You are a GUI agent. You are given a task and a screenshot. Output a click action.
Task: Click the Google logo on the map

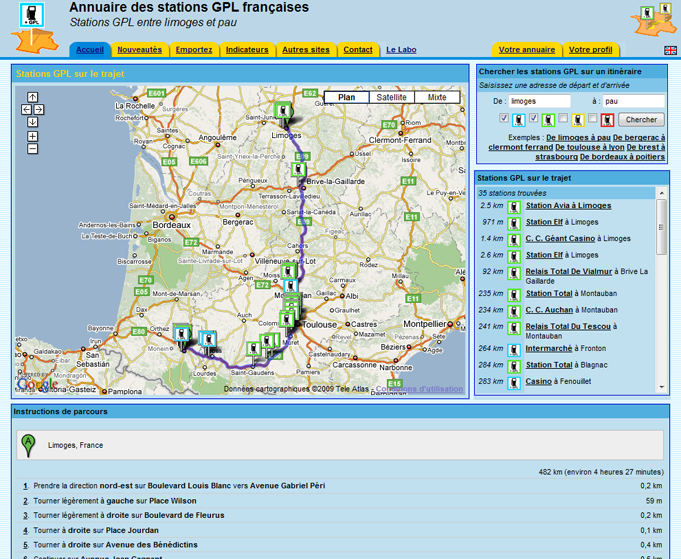(x=37, y=384)
